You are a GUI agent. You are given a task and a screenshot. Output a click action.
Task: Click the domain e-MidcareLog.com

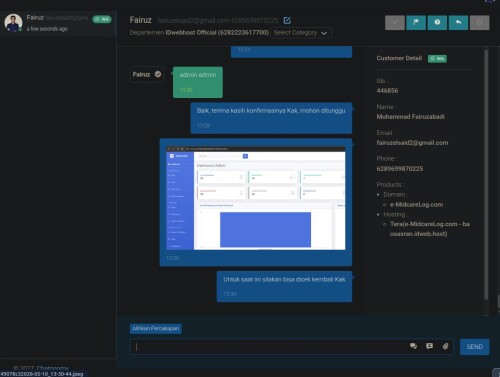[x=416, y=205]
